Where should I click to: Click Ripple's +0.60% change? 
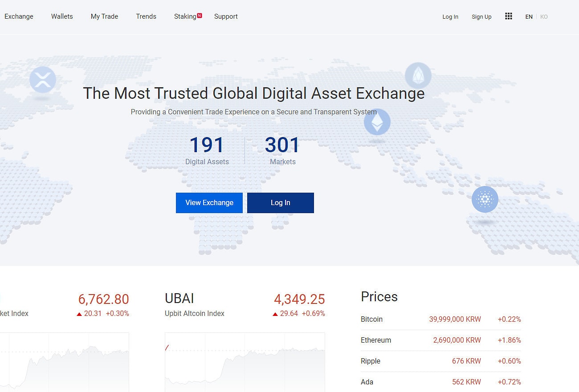[510, 361]
